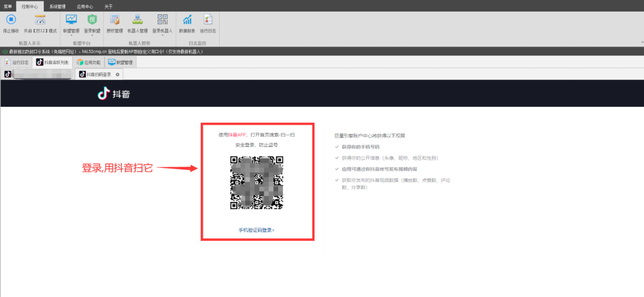Open 运行日志 in the ribbon's 日志监控 group
This screenshot has height=297, width=644.
click(208, 24)
